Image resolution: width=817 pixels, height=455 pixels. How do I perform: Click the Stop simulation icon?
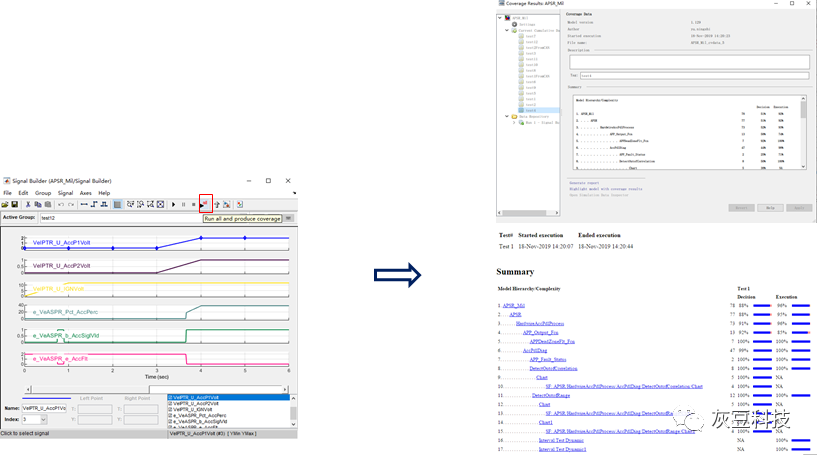pyautogui.click(x=194, y=204)
